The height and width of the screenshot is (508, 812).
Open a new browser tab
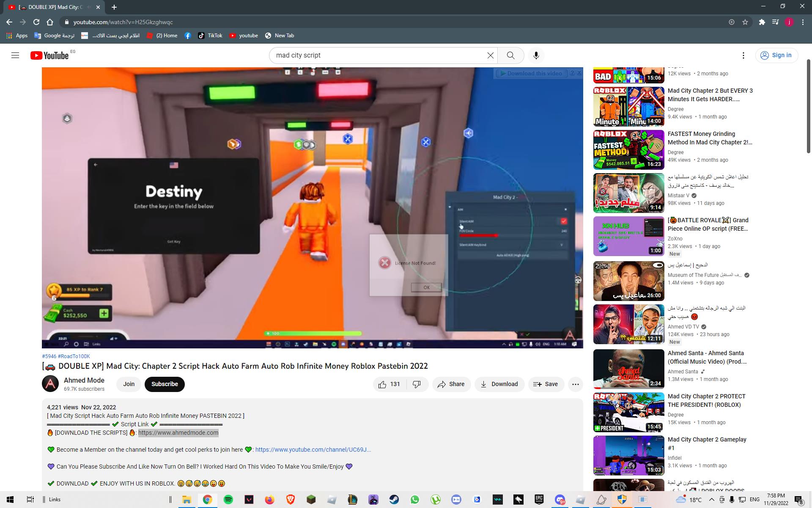(114, 7)
